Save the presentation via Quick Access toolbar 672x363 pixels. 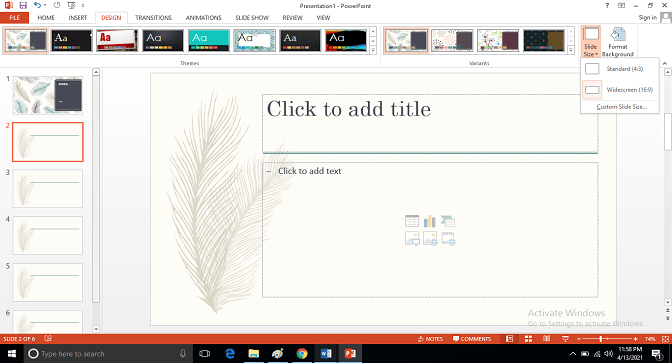[23, 6]
